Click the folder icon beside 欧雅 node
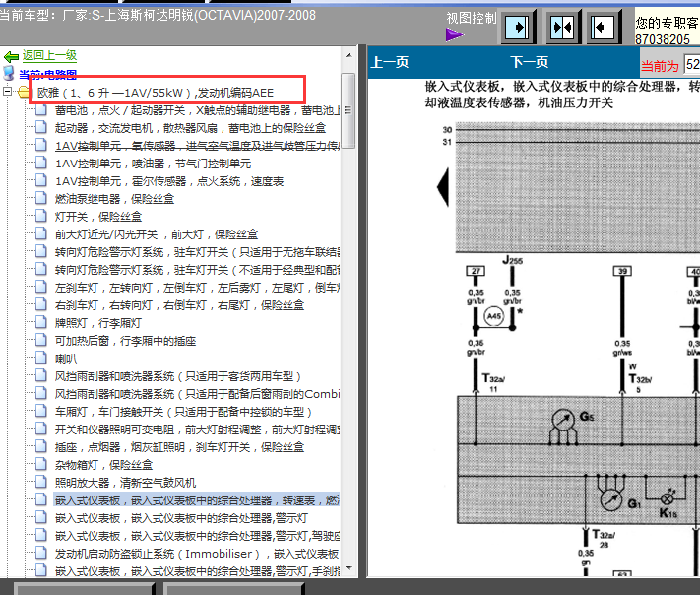The image size is (700, 595). [x=25, y=93]
